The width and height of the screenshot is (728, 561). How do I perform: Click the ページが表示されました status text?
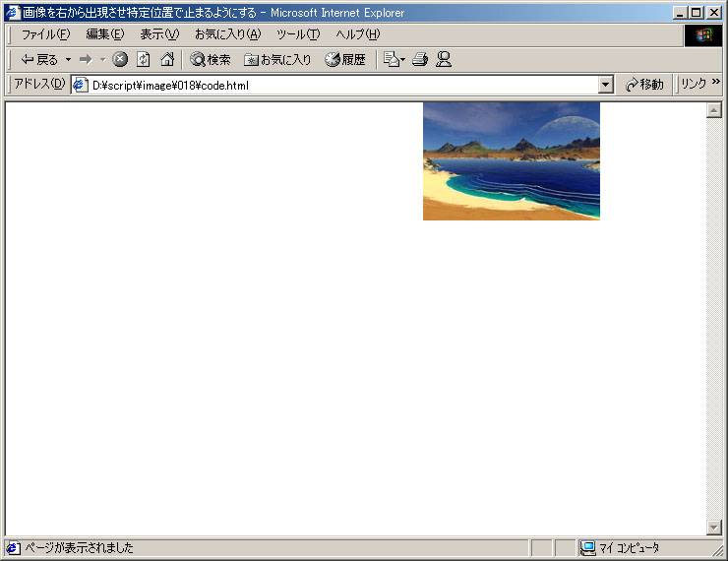coord(79,548)
